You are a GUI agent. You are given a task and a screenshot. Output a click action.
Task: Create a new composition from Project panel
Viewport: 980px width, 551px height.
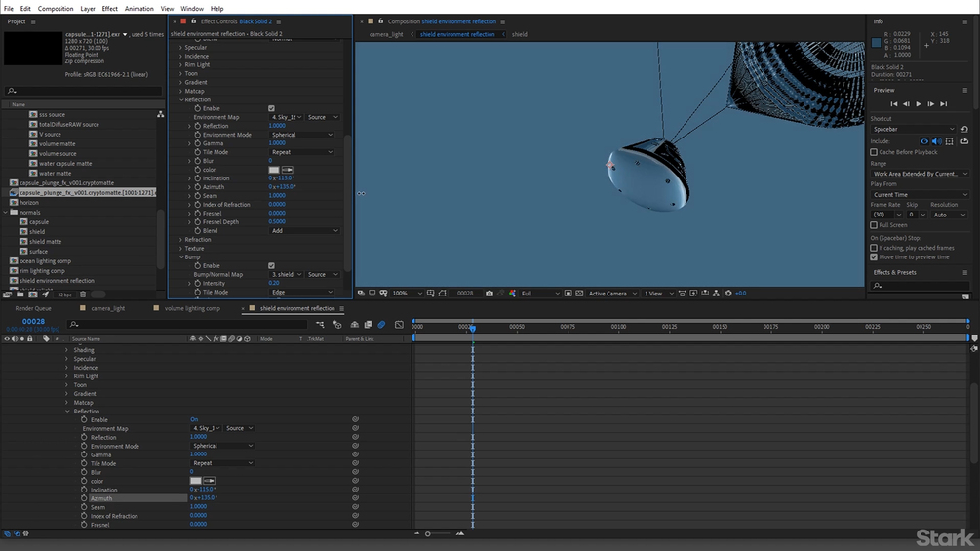[33, 295]
